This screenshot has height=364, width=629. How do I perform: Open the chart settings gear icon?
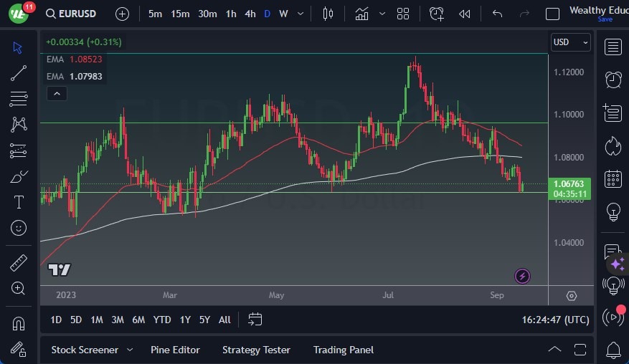pyautogui.click(x=571, y=296)
